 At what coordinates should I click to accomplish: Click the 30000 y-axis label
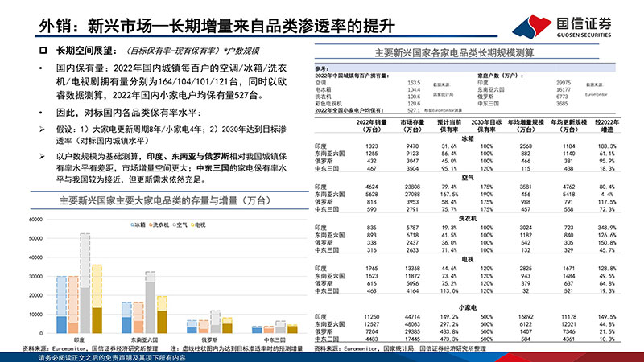point(35,277)
